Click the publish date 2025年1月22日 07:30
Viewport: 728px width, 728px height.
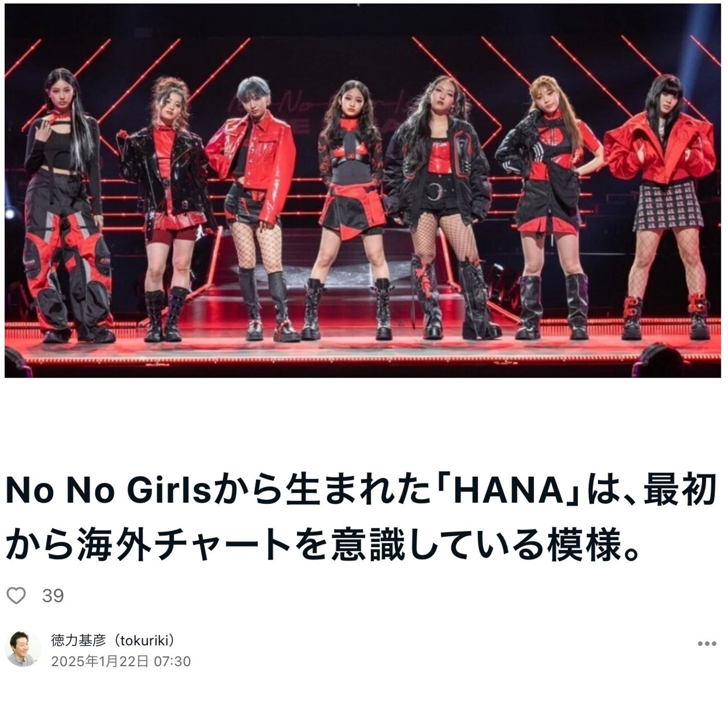[x=121, y=661]
